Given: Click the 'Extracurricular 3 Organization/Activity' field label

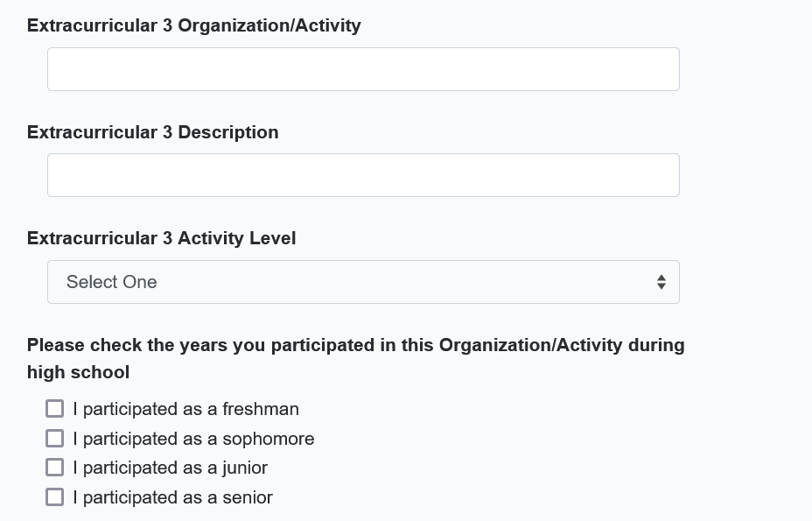Looking at the screenshot, I should click(x=193, y=25).
